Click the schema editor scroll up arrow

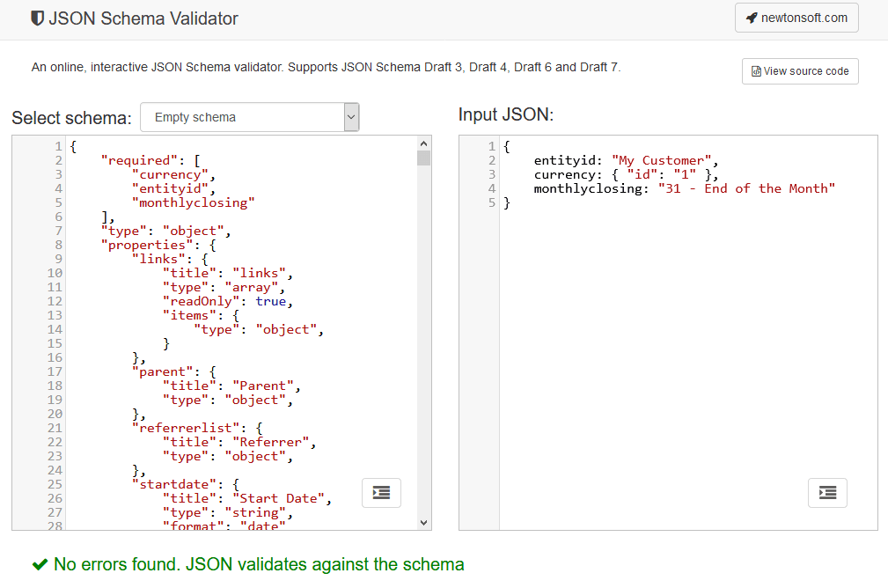point(423,143)
